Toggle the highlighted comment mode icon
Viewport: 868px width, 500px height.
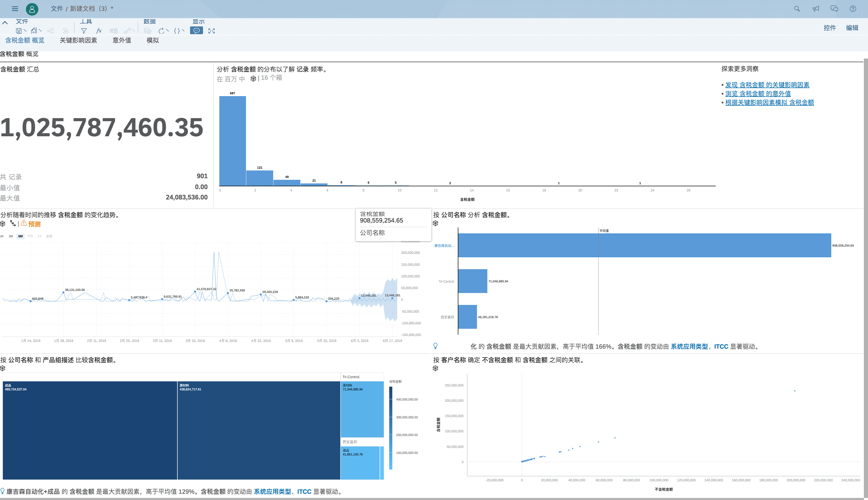tap(196, 31)
